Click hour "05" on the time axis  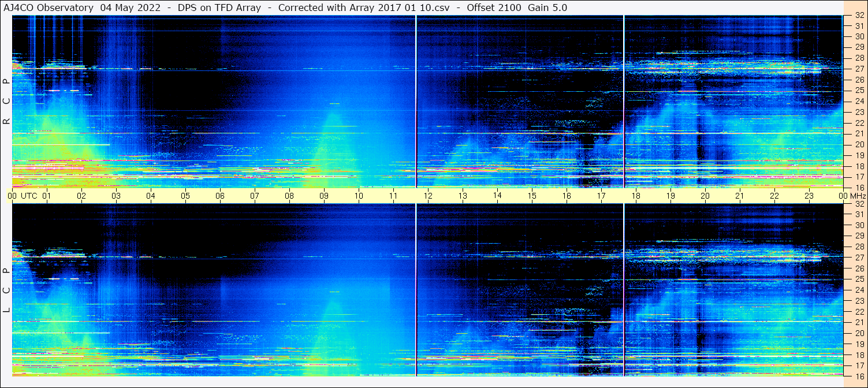point(185,196)
